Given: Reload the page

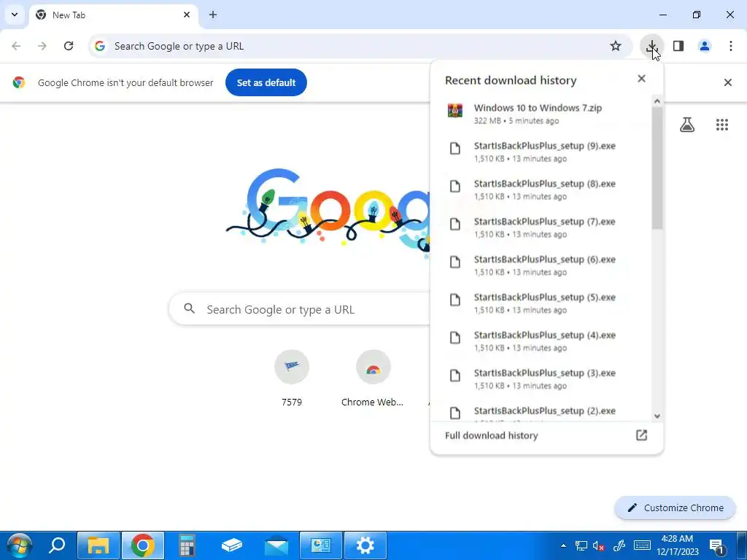Looking at the screenshot, I should tap(69, 46).
